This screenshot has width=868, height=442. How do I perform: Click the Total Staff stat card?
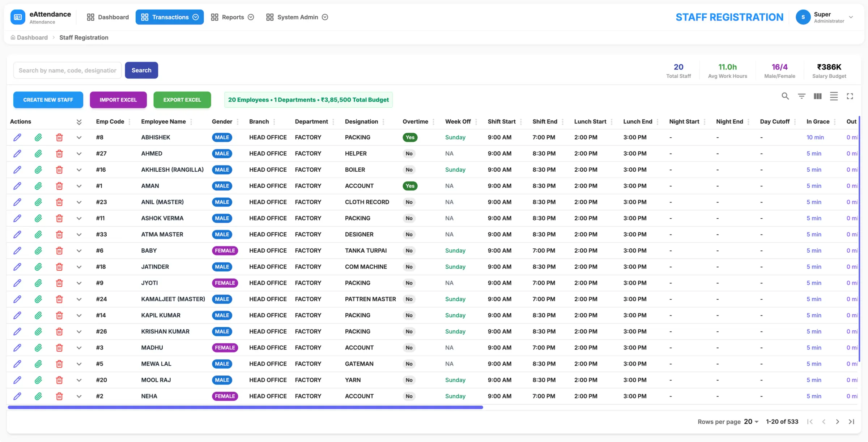678,71
